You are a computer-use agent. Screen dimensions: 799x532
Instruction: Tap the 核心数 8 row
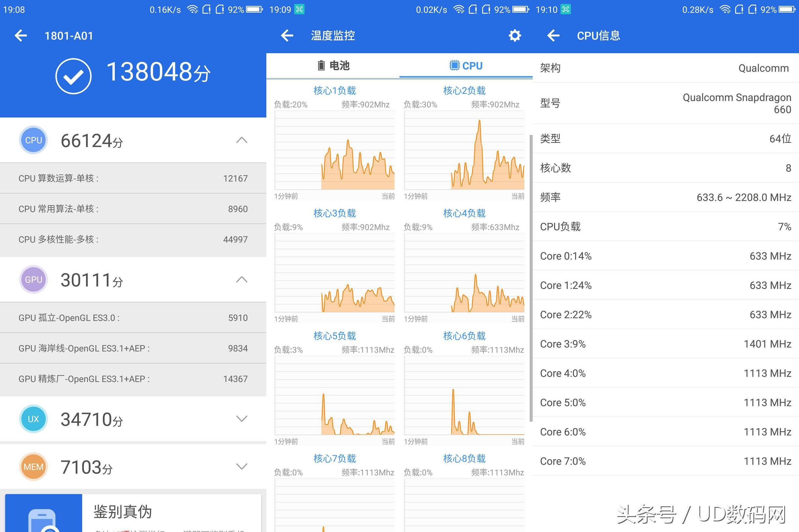[x=666, y=168]
